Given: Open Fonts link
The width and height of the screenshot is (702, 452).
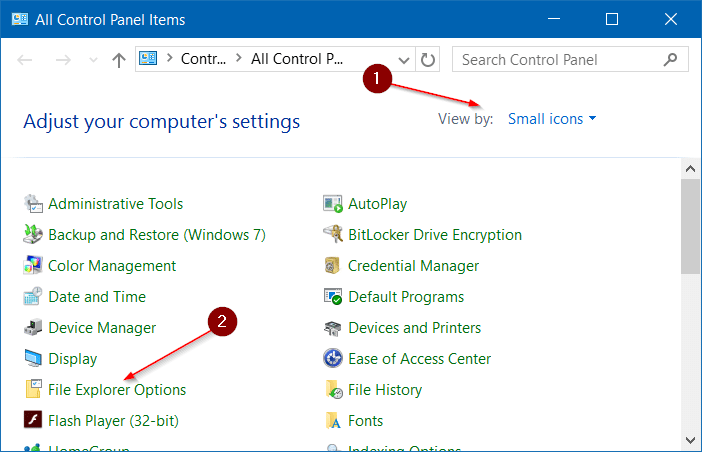Looking at the screenshot, I should click(365, 421).
